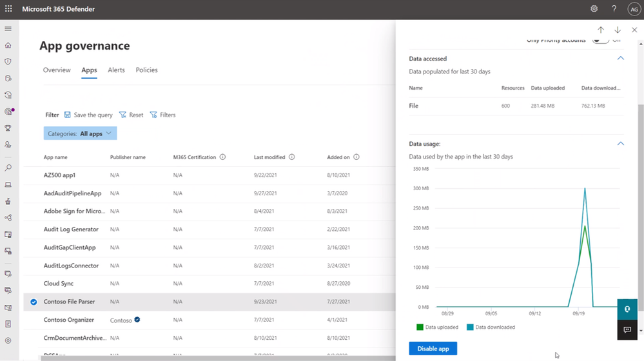Open the app launcher waffle icon
Image resolution: width=644 pixels, height=361 pixels.
[8, 8]
